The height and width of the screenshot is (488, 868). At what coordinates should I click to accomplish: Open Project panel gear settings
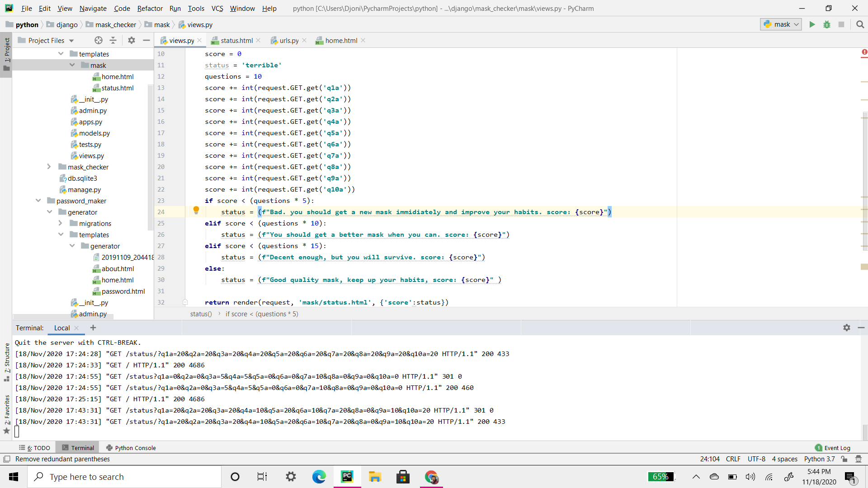point(132,40)
